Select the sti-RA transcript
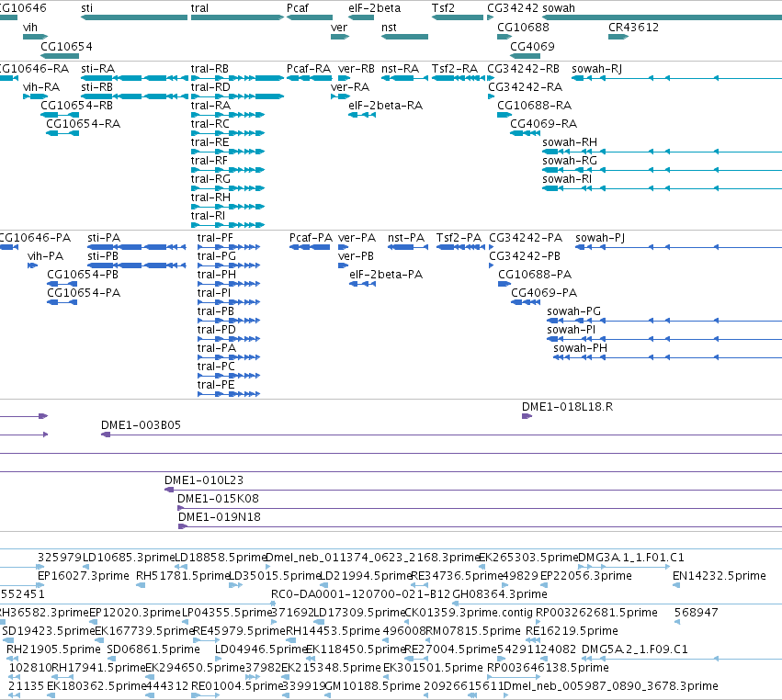782x700 pixels. tap(134, 78)
